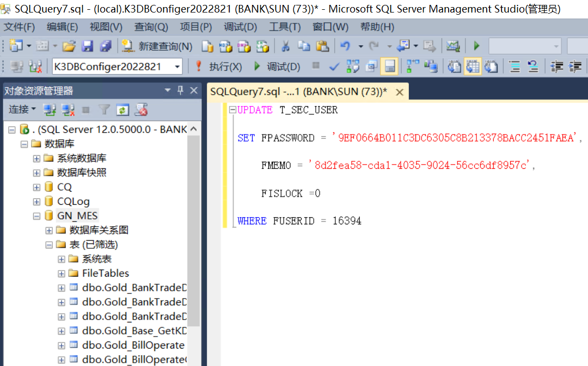Click the green Start arrow in top toolbar

pyautogui.click(x=476, y=46)
